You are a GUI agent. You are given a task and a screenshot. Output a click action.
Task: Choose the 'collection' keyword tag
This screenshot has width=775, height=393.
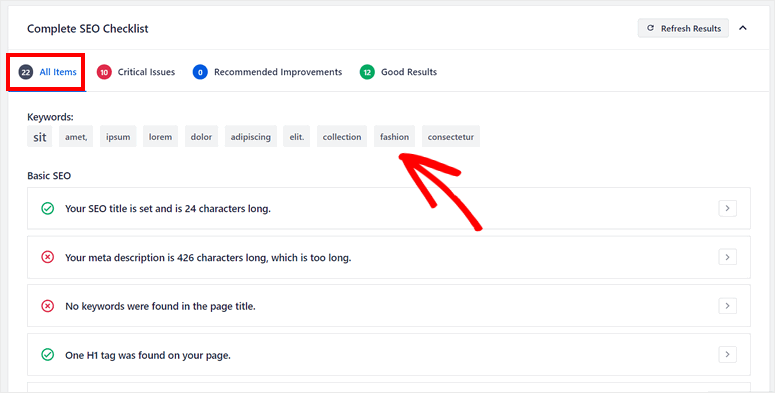(x=342, y=137)
